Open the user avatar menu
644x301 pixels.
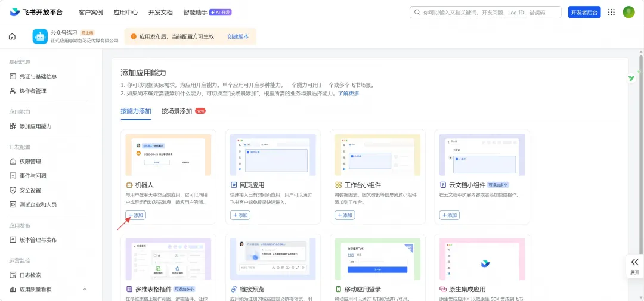[628, 12]
